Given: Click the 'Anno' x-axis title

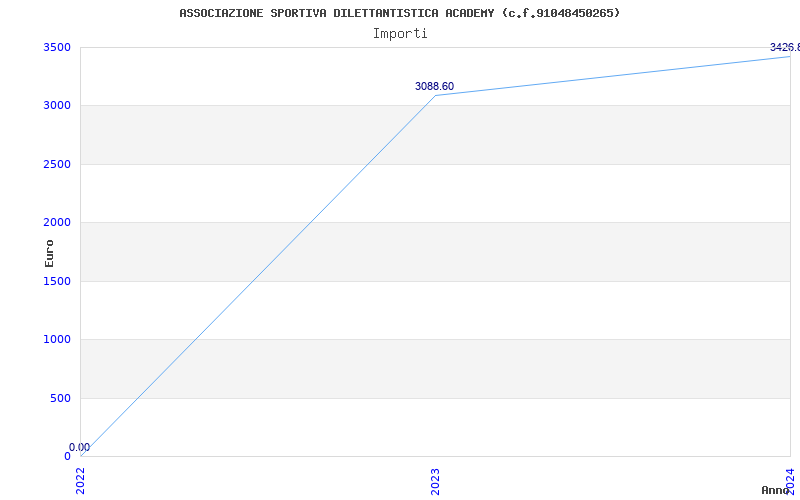Looking at the screenshot, I should tap(775, 490).
